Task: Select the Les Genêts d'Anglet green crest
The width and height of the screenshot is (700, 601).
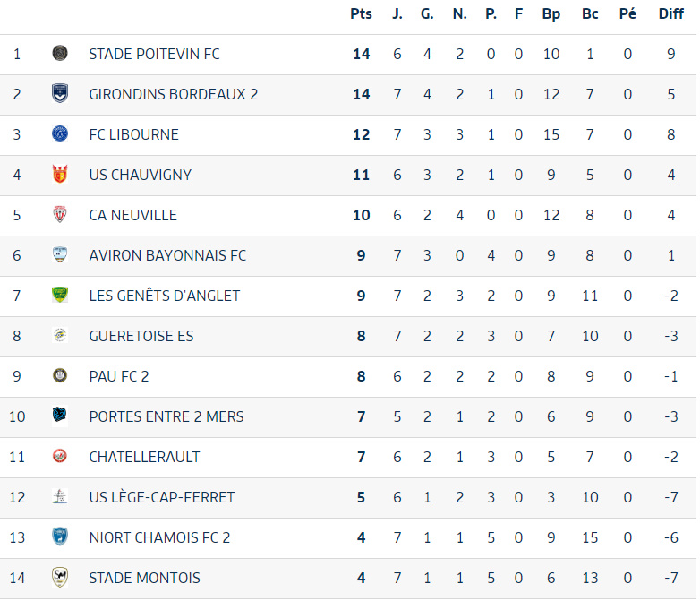Action: coord(60,295)
